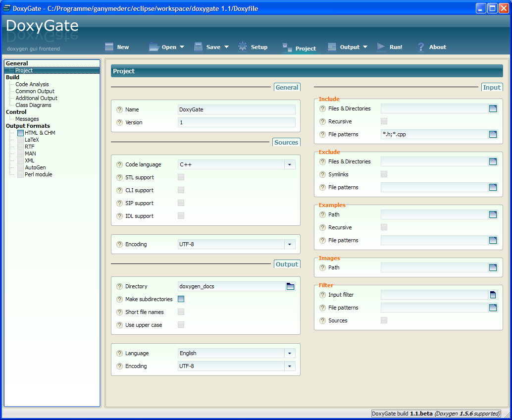Click the Open folder toolbar icon
This screenshot has width=512, height=420.
(154, 47)
